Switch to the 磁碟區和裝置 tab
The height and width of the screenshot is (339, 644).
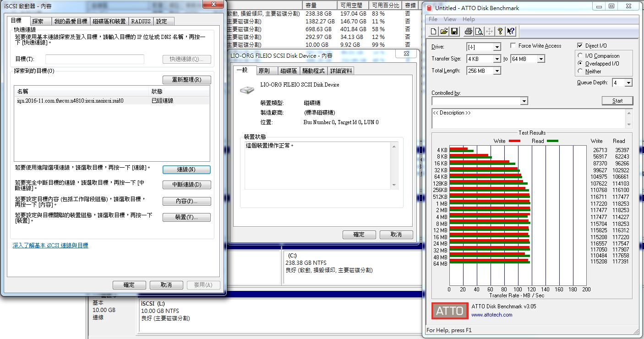pos(109,22)
